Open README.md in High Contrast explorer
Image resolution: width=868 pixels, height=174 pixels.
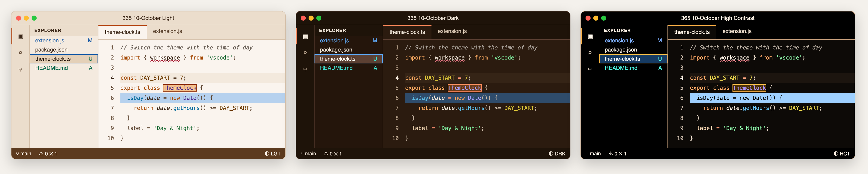(x=633, y=68)
